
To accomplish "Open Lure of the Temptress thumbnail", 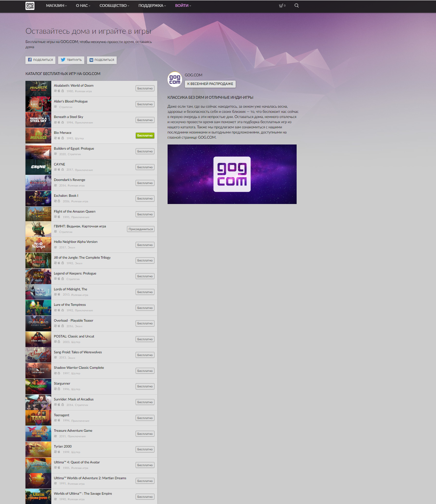I will tap(38, 308).
